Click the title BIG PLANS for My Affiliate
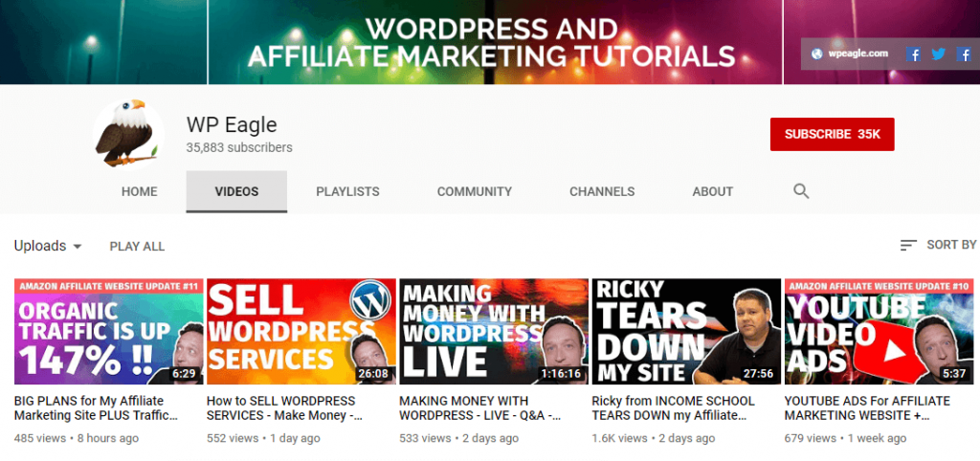The height and width of the screenshot is (461, 980). 97,407
